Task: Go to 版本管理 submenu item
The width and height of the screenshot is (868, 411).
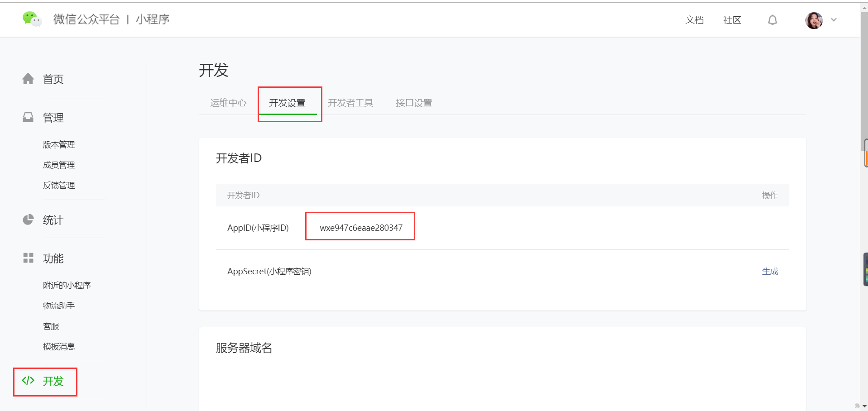Action: 59,144
